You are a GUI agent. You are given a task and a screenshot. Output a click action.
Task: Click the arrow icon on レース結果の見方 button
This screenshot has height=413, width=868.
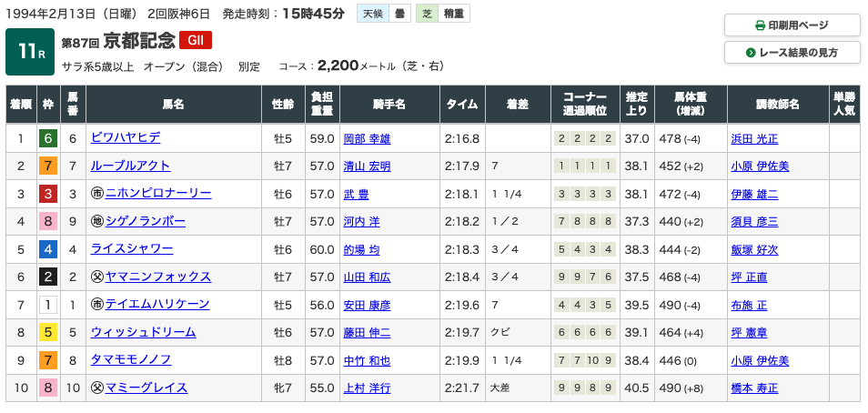[751, 53]
